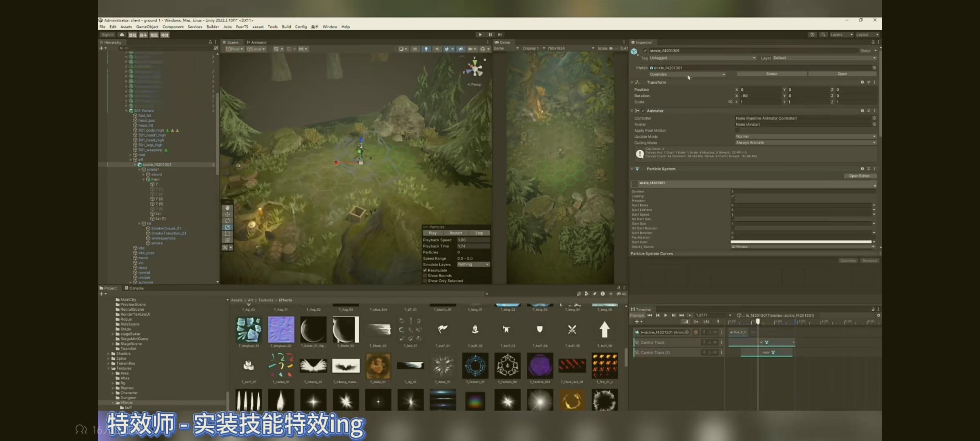Open the Scene view gizmos menu icon
The image size is (980, 441).
pos(483,49)
